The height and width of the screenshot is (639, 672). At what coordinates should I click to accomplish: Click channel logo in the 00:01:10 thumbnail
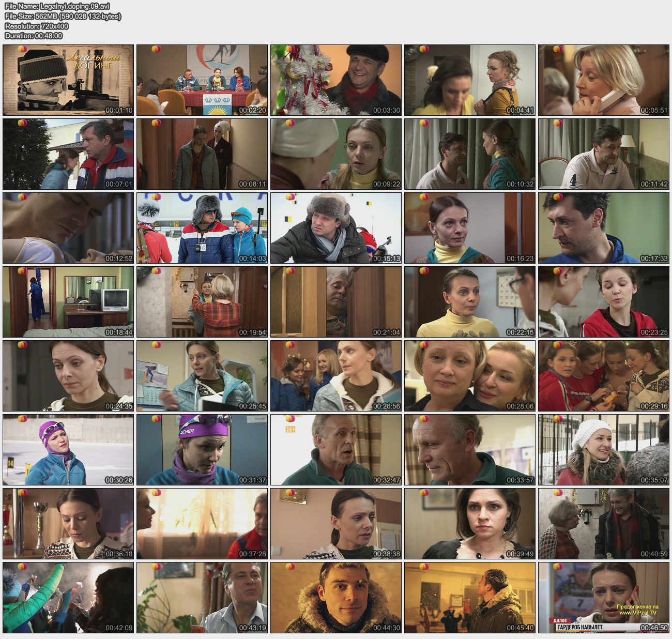pyautogui.click(x=22, y=49)
